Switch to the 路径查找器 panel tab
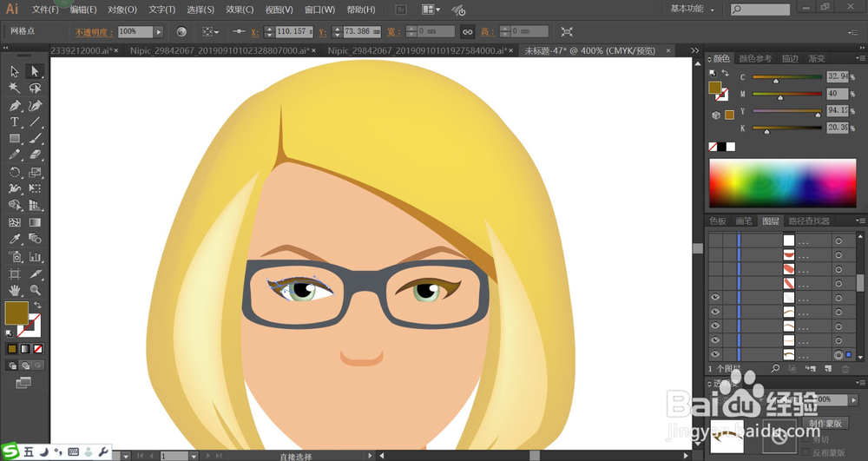Viewport: 868px width, 461px height. [x=809, y=221]
